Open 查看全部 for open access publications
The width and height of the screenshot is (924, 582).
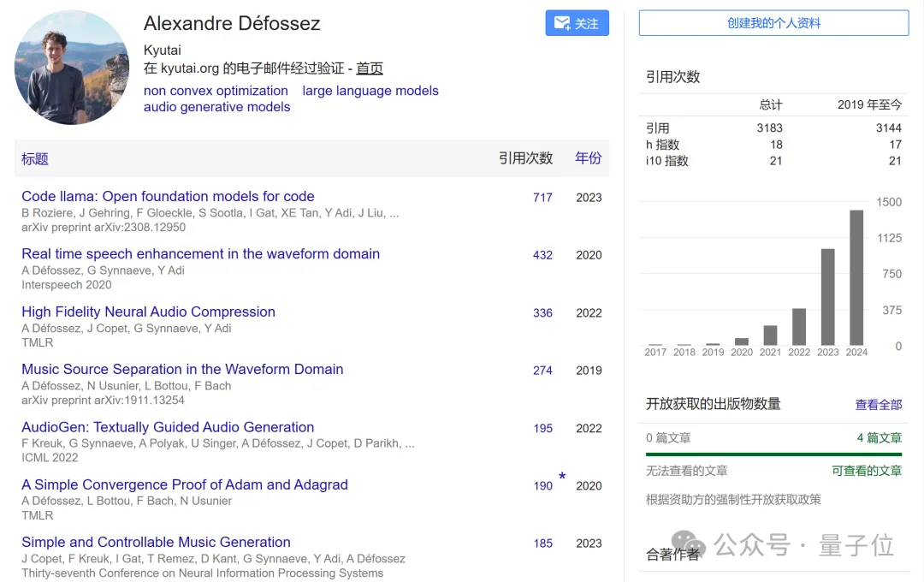click(x=878, y=405)
